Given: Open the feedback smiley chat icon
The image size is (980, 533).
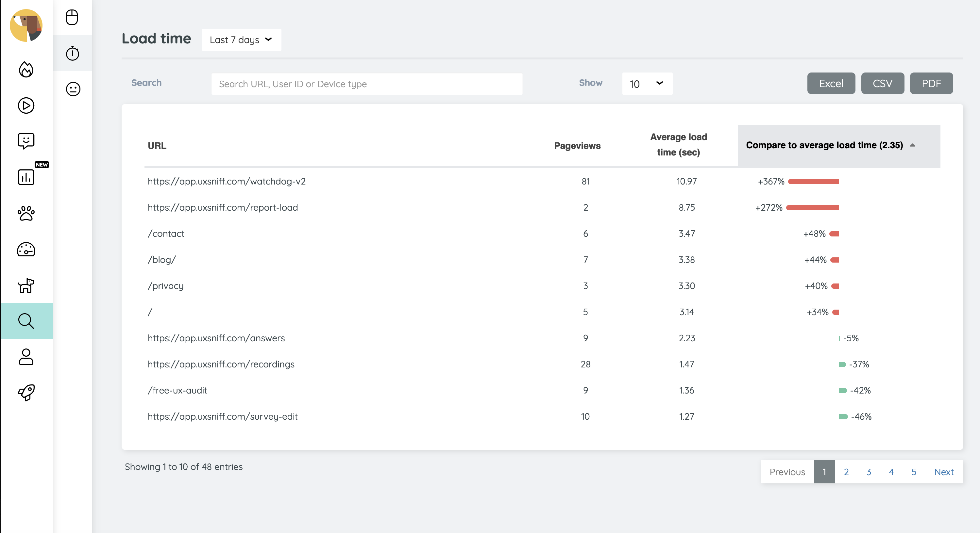Looking at the screenshot, I should tap(26, 141).
